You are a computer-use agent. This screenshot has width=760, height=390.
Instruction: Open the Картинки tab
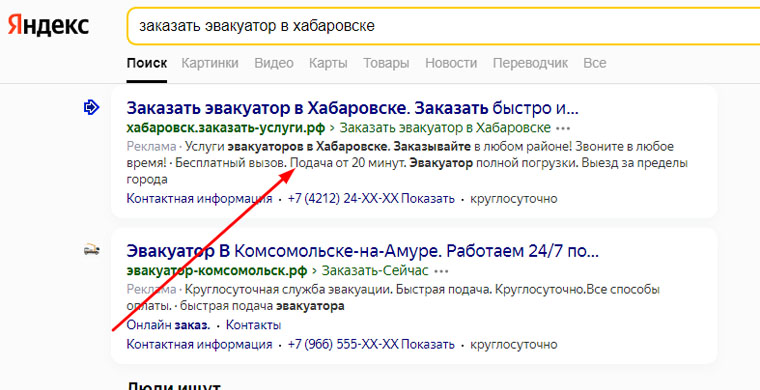[x=210, y=63]
